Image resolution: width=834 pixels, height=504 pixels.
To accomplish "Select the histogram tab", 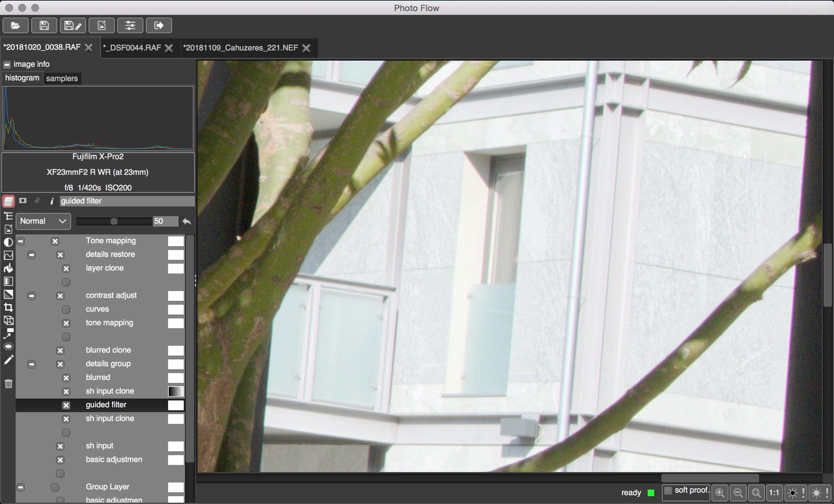I will (22, 78).
